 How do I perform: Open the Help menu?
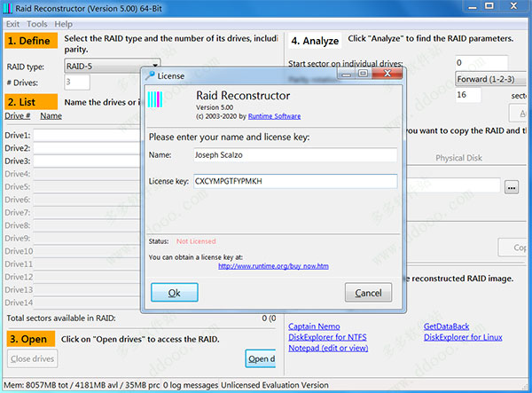click(64, 24)
